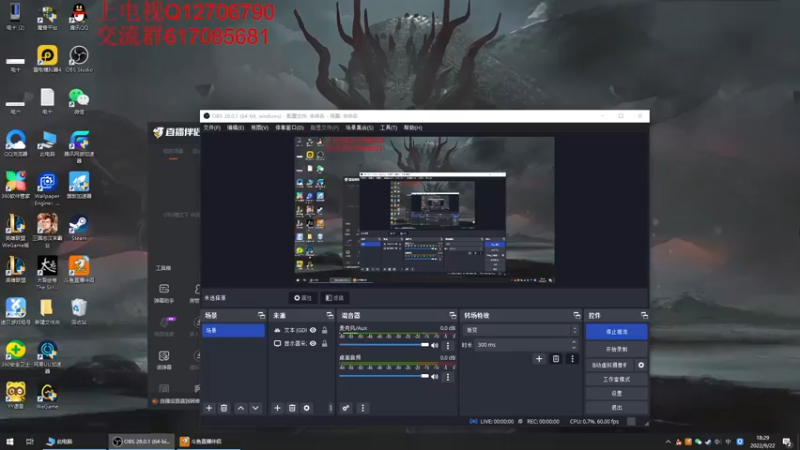Open Wallpaper Engine desktop shortcut
Image resolution: width=800 pixels, height=450 pixels.
tap(47, 189)
